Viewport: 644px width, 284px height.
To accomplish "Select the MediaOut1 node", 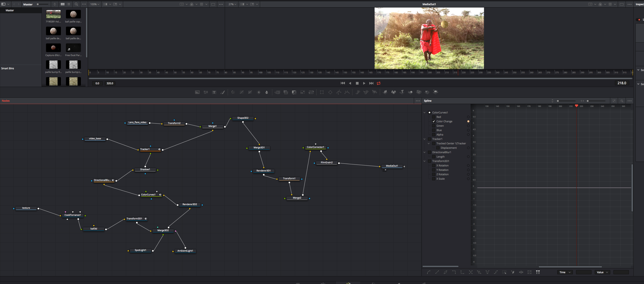I will (391, 166).
